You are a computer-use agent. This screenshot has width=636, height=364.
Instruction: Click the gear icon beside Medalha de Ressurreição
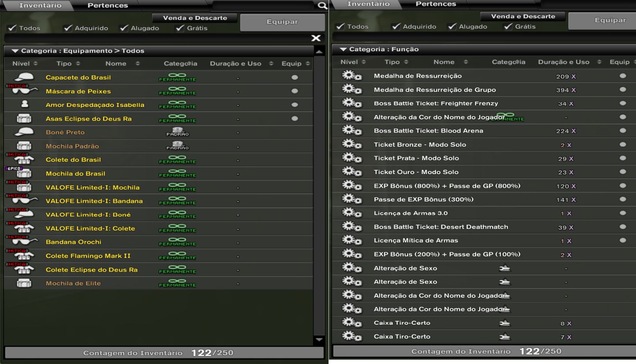352,76
